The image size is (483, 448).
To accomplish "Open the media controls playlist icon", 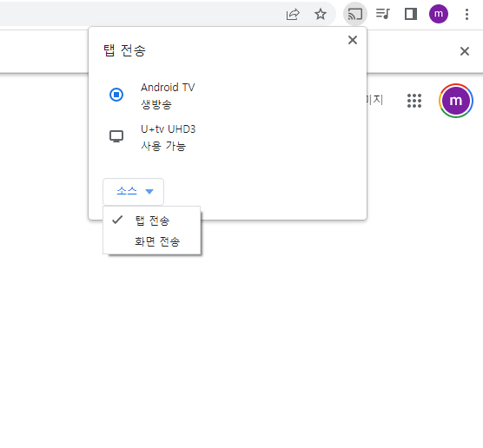I will (383, 14).
